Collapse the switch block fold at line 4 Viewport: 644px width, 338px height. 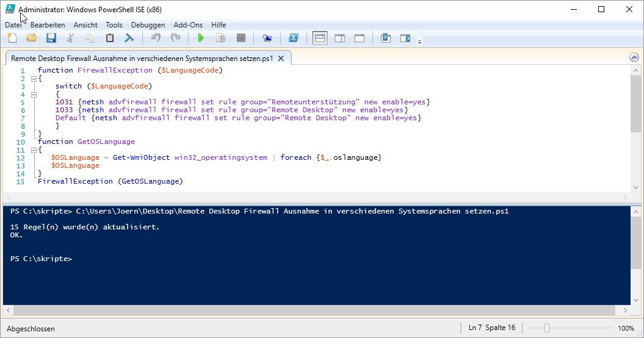coord(34,95)
